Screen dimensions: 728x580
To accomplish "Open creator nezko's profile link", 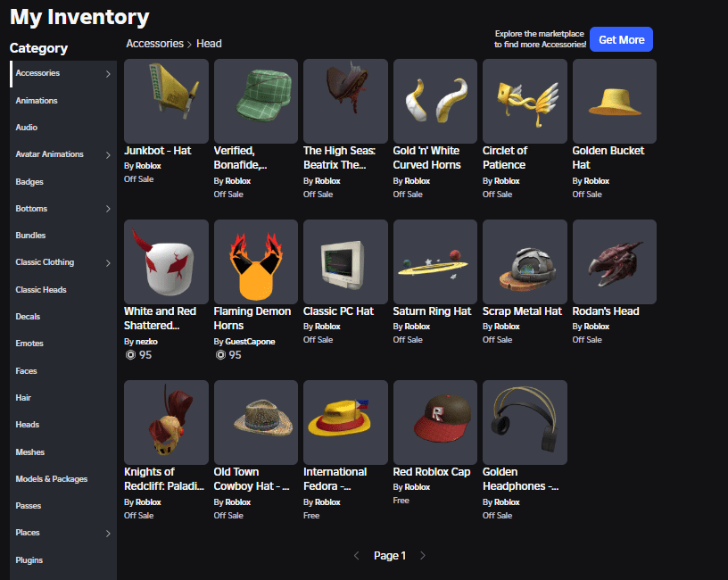I will pos(146,342).
